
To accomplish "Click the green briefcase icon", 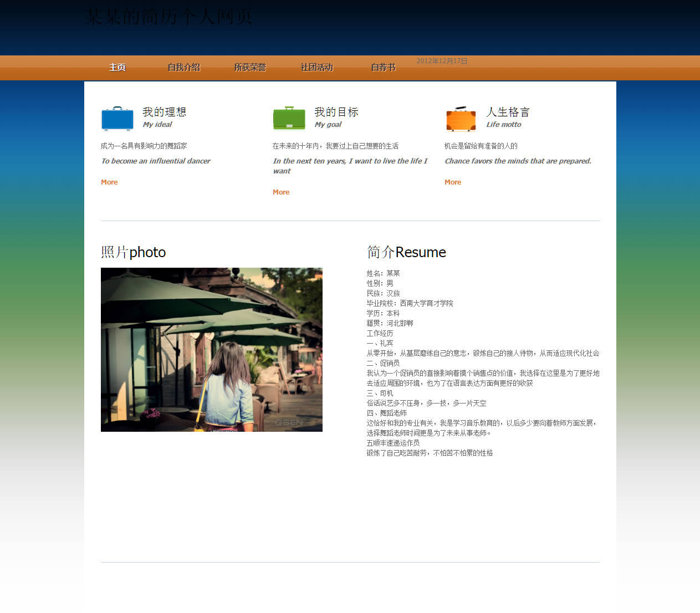I will 289,119.
